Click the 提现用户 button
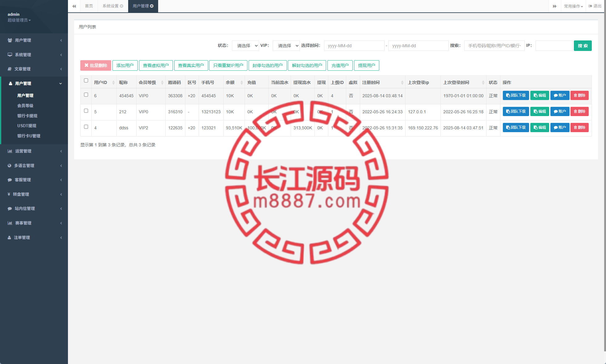Viewport: 606px width, 364px height. coord(366,65)
